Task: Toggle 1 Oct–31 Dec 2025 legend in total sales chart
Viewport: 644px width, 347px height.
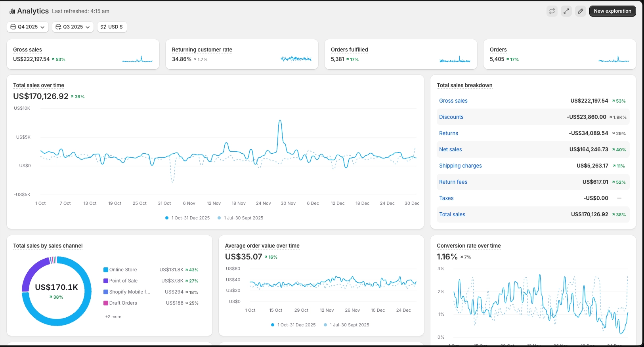Action: pyautogui.click(x=187, y=218)
